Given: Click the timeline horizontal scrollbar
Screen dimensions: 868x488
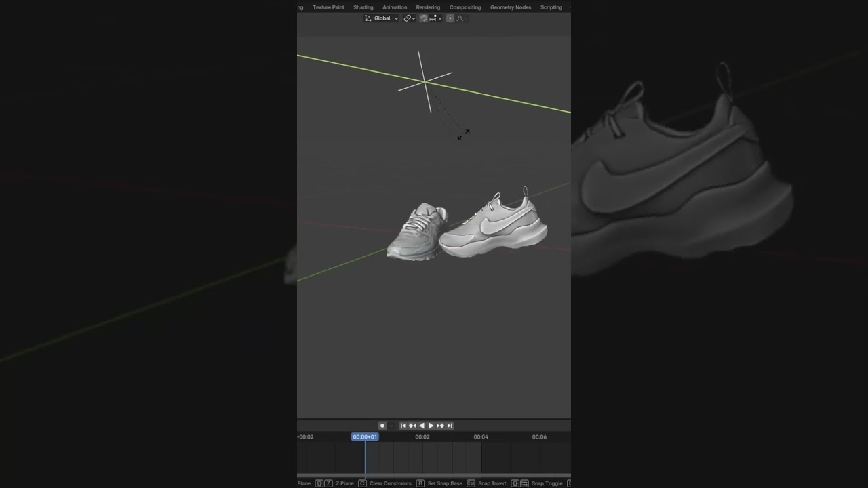Looking at the screenshot, I should pyautogui.click(x=434, y=476).
